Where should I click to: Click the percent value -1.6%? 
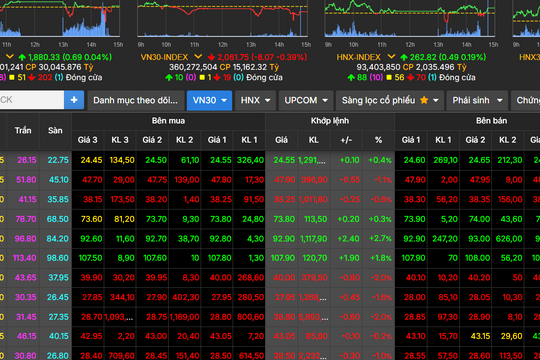381,297
